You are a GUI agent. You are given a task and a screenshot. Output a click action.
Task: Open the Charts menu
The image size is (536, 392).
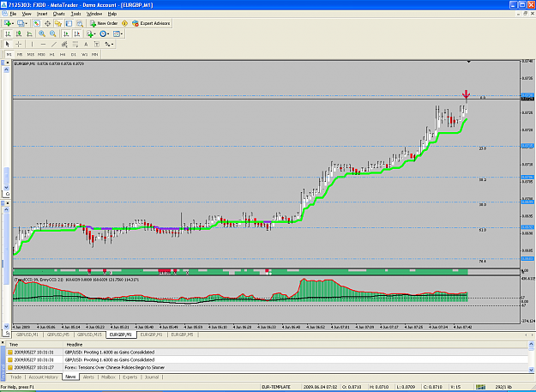[59, 14]
